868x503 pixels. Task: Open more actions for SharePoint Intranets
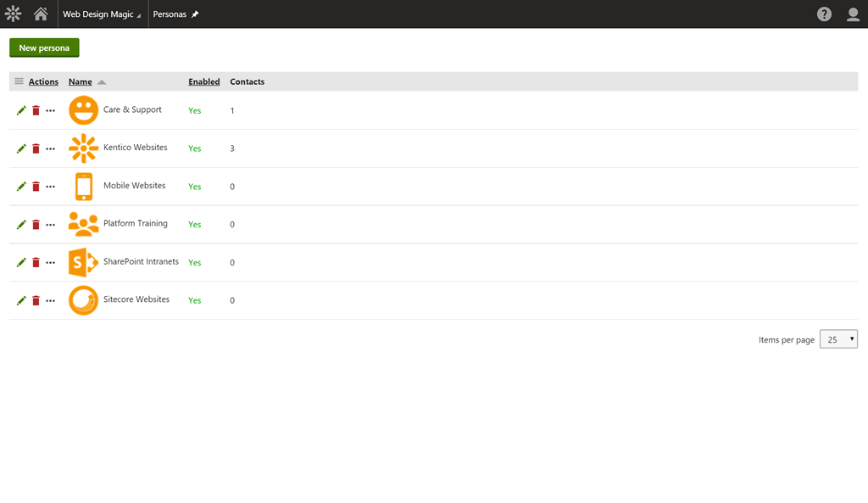[x=50, y=263]
